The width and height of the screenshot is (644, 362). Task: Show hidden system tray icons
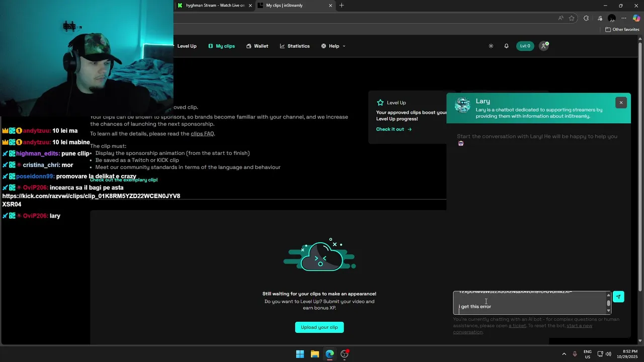[564, 354]
